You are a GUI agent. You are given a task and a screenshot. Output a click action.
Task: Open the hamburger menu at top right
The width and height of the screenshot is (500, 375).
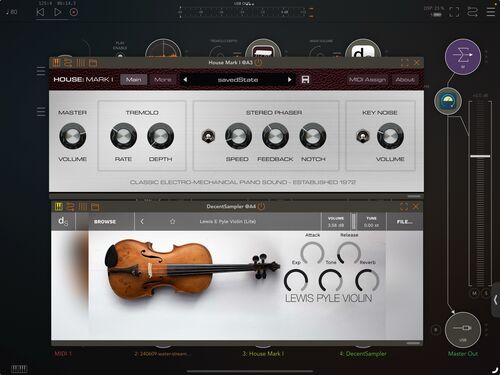click(491, 12)
